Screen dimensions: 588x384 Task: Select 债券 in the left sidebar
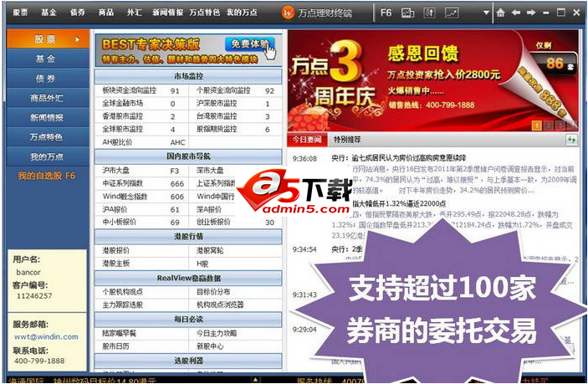[x=48, y=79]
